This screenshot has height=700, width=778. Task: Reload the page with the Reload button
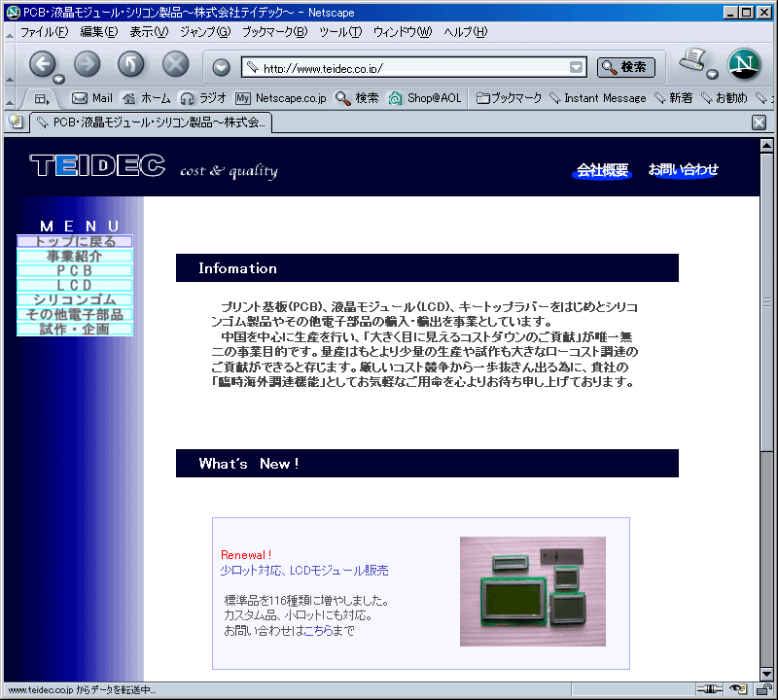tap(131, 64)
